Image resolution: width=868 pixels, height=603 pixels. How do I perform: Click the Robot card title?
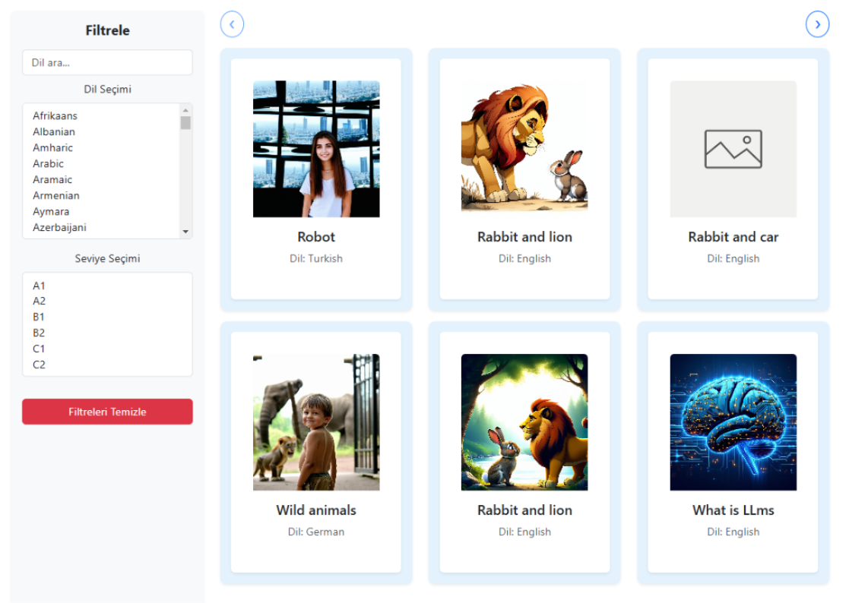[316, 237]
